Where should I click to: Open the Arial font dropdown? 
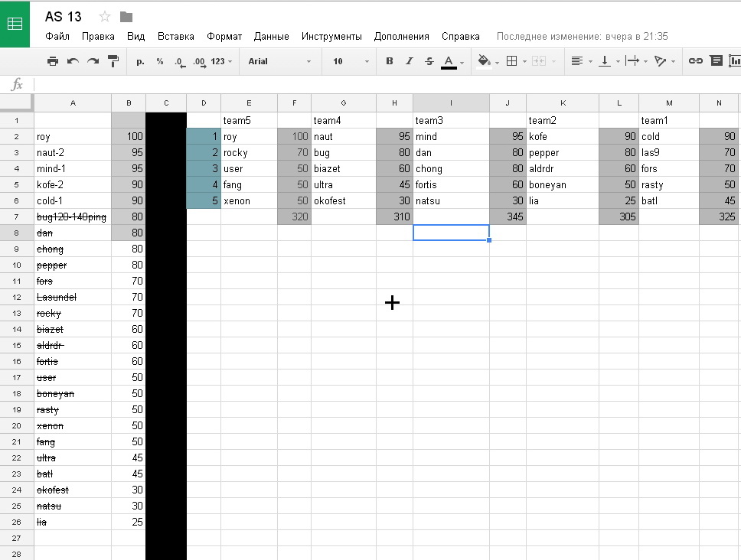coord(279,61)
